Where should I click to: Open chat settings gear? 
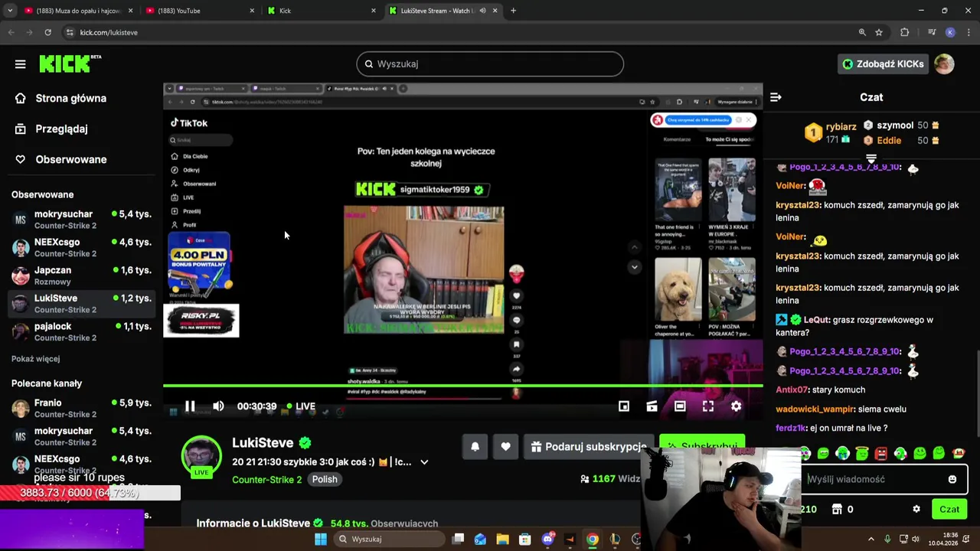click(916, 510)
